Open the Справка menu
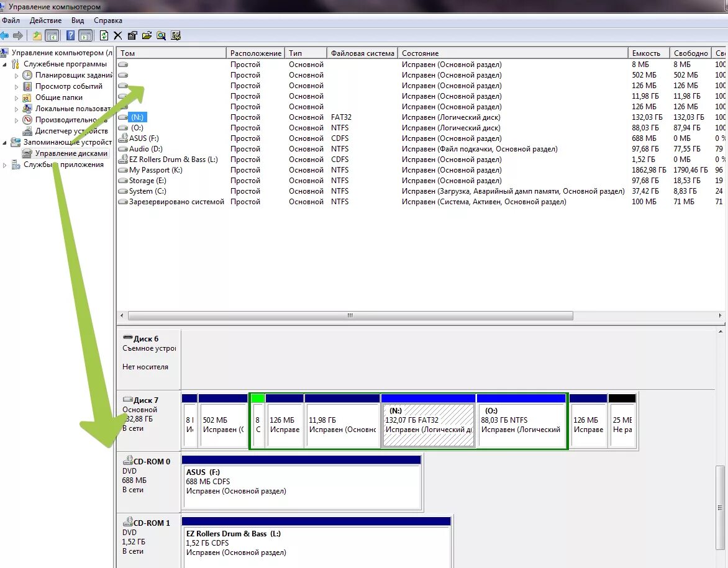Viewport: 728px width, 568px height. tap(107, 20)
